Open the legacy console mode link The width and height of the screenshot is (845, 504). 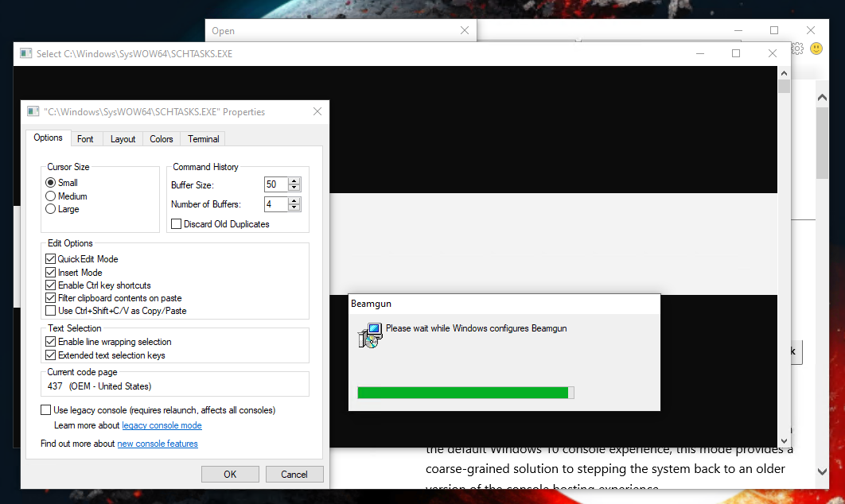coord(162,426)
